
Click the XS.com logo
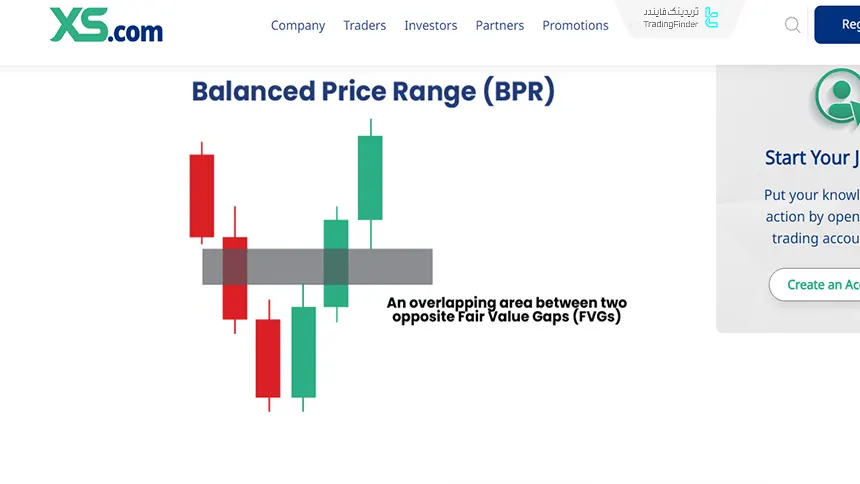[x=106, y=25]
